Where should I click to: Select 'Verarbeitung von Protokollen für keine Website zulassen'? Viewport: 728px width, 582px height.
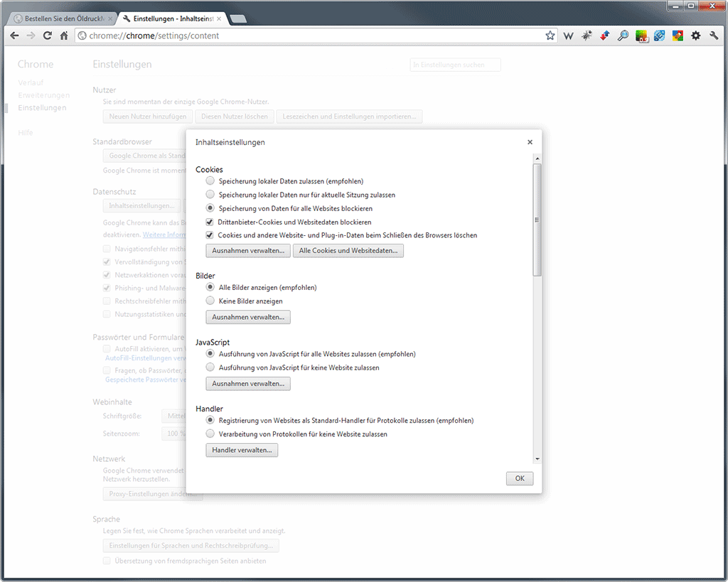tap(210, 433)
